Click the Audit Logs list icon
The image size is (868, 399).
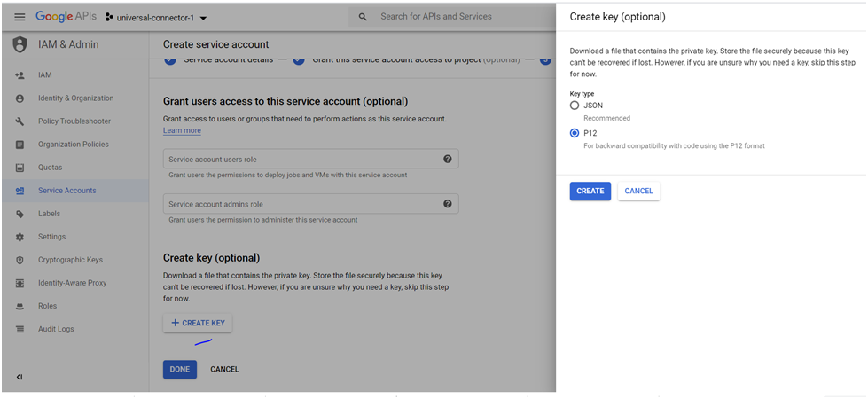pos(20,329)
